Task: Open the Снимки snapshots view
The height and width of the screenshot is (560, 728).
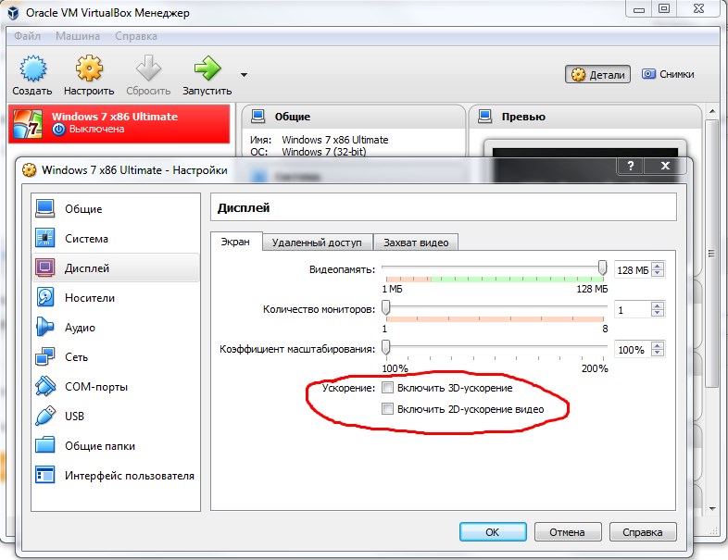Action: [x=668, y=74]
